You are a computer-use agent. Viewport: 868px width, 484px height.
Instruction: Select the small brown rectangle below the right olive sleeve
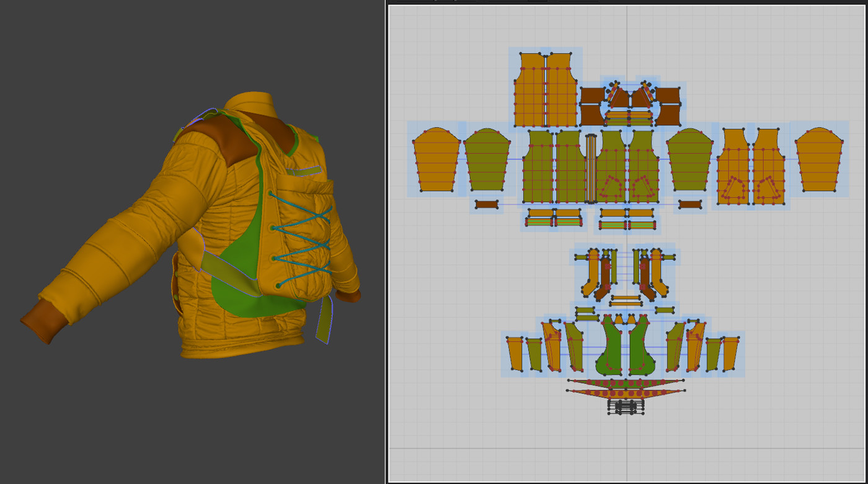tap(689, 204)
